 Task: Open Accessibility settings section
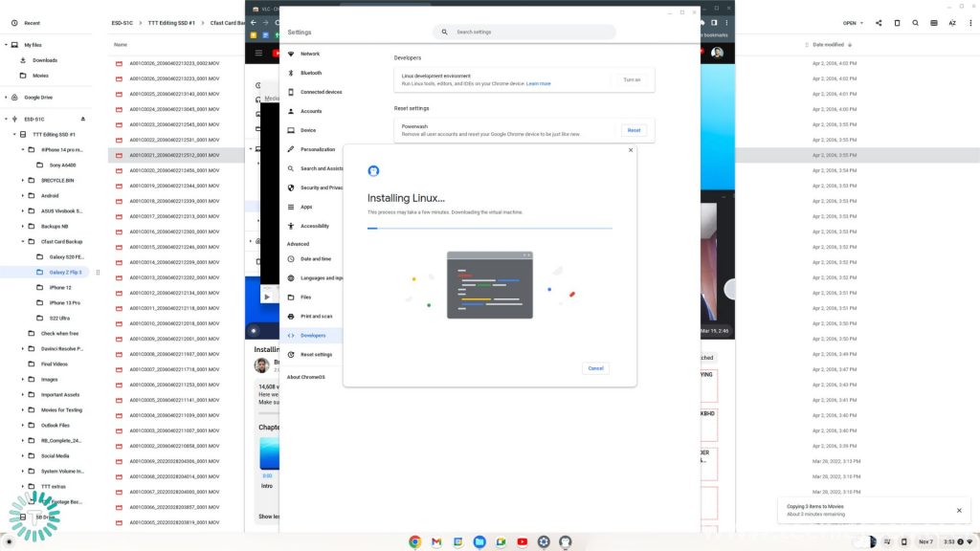314,226
